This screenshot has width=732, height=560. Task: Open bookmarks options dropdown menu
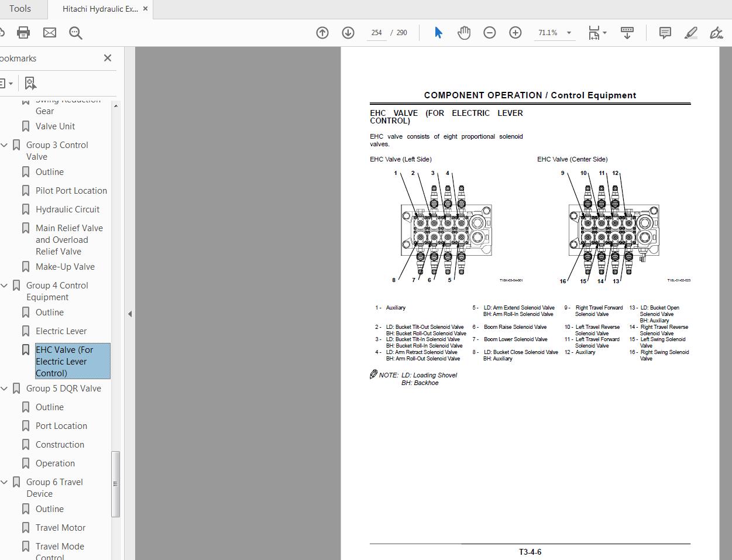(6, 83)
